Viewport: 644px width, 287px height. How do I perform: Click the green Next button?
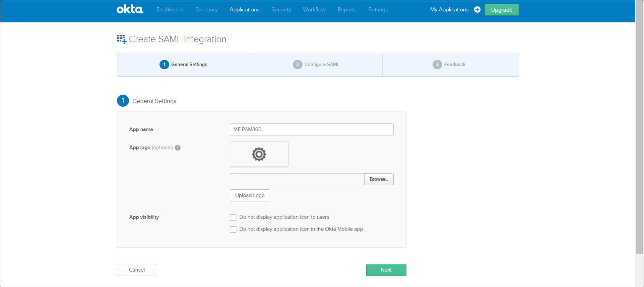tap(386, 270)
